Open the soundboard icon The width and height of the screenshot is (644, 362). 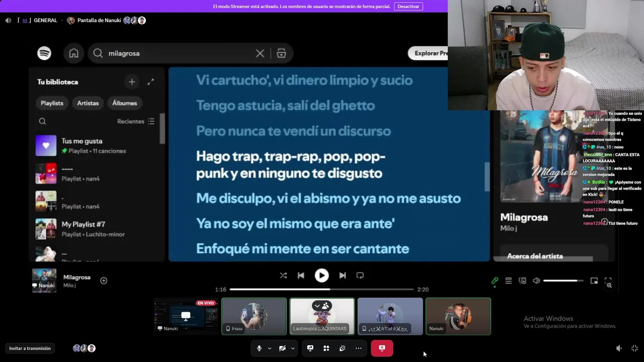[343, 348]
